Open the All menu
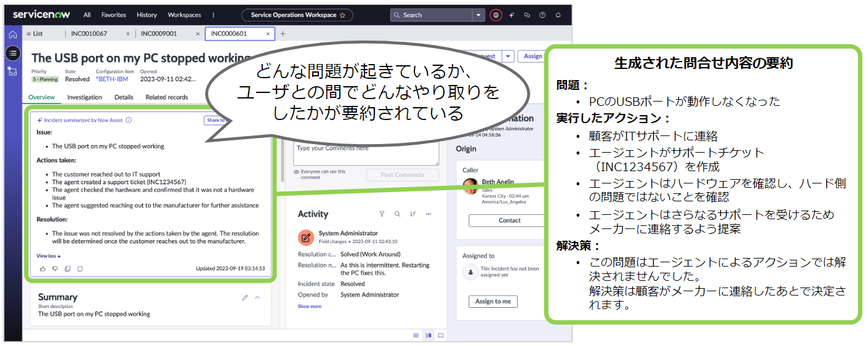This screenshot has width=868, height=346. click(x=87, y=15)
